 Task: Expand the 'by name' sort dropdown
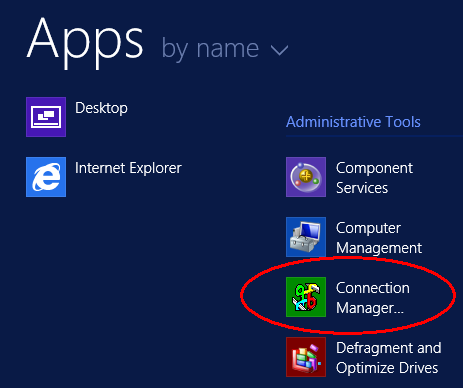225,49
